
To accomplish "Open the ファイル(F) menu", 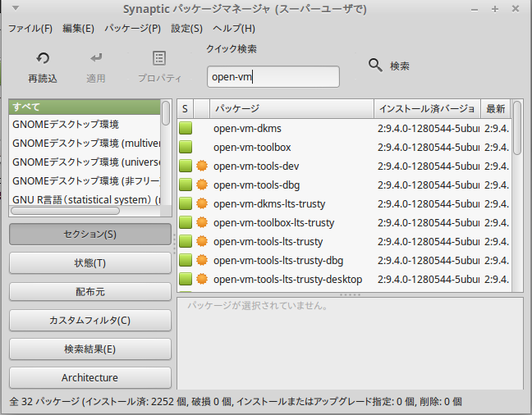I will pos(30,29).
